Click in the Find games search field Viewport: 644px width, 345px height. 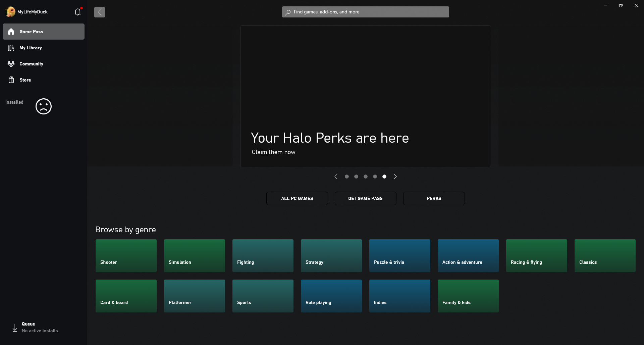pyautogui.click(x=366, y=12)
